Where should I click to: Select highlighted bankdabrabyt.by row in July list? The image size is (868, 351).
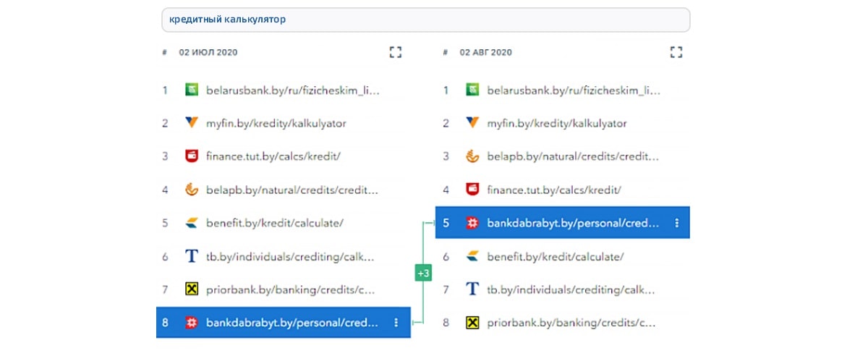pyautogui.click(x=284, y=323)
